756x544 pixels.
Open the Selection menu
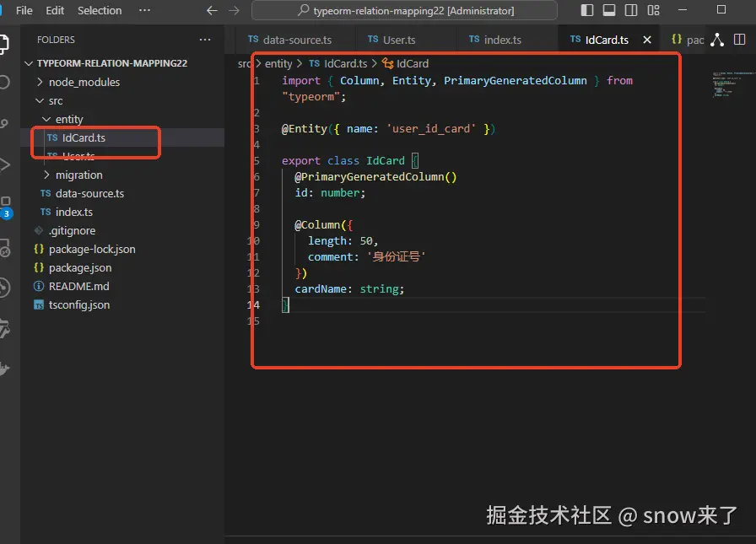click(x=100, y=11)
